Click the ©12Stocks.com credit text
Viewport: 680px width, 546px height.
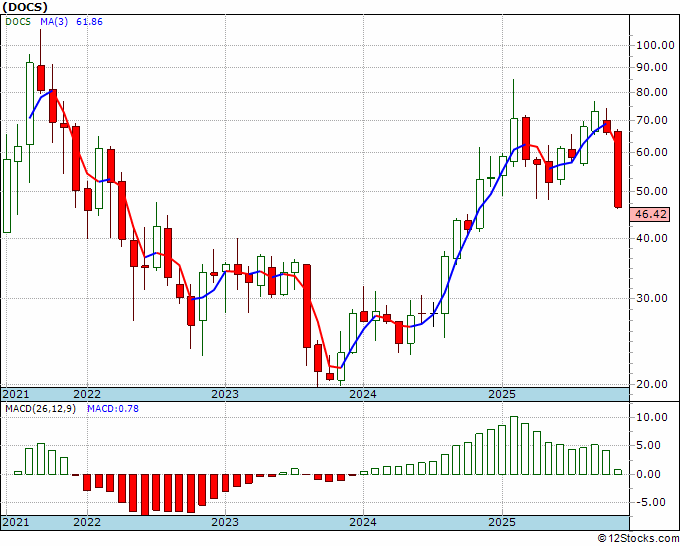pos(638,539)
